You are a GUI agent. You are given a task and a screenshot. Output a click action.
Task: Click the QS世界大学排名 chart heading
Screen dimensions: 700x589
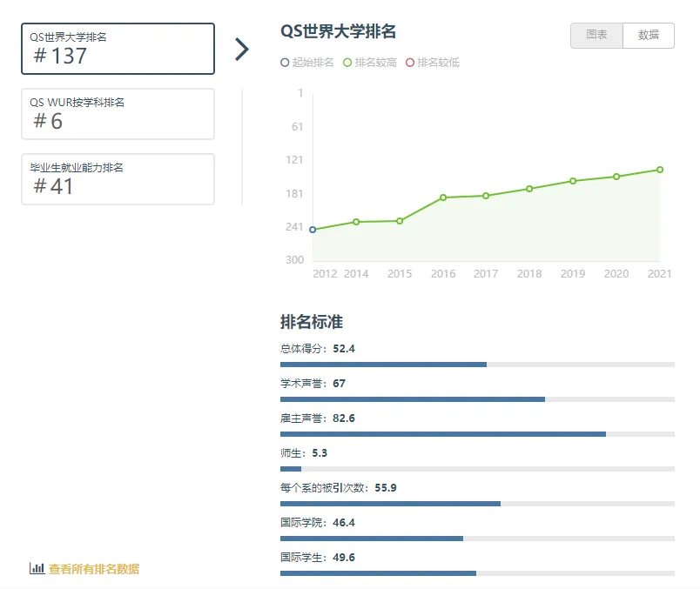(338, 31)
